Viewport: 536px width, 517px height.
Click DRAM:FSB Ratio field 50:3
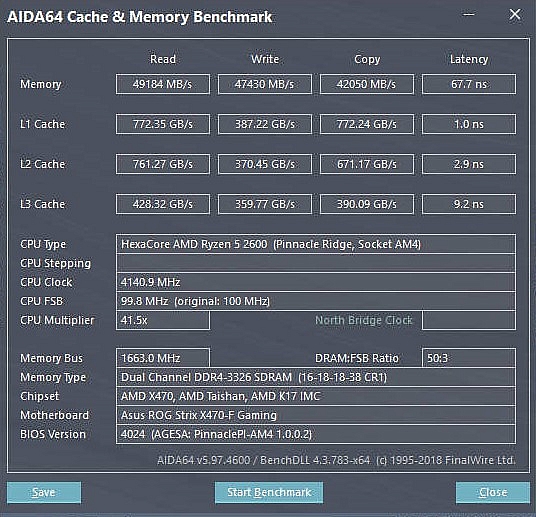469,358
